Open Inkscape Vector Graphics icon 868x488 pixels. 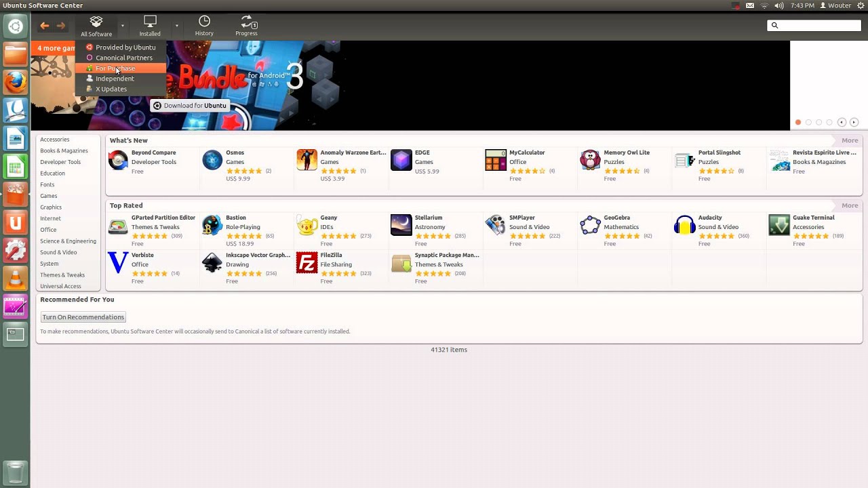click(212, 263)
